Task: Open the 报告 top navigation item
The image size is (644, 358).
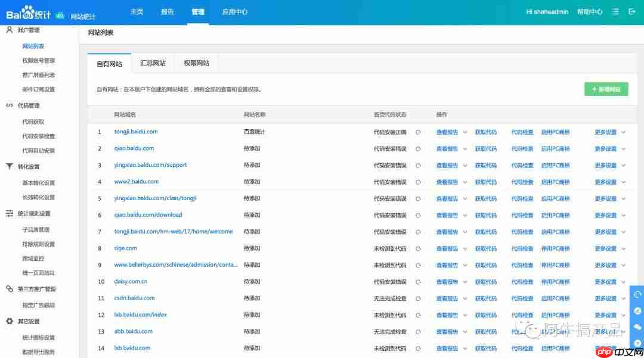Action: point(167,12)
